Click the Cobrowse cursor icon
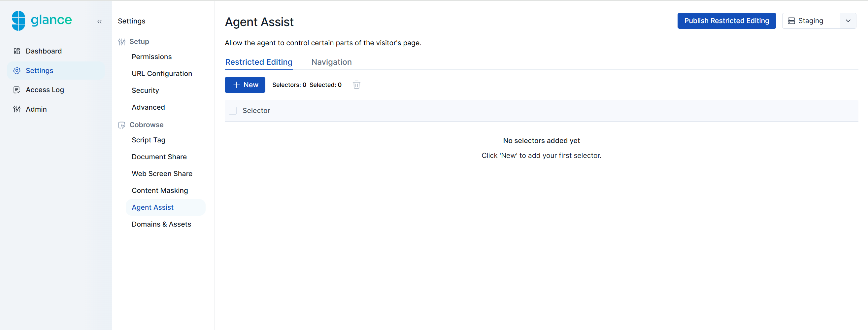868x330 pixels. pyautogui.click(x=122, y=125)
